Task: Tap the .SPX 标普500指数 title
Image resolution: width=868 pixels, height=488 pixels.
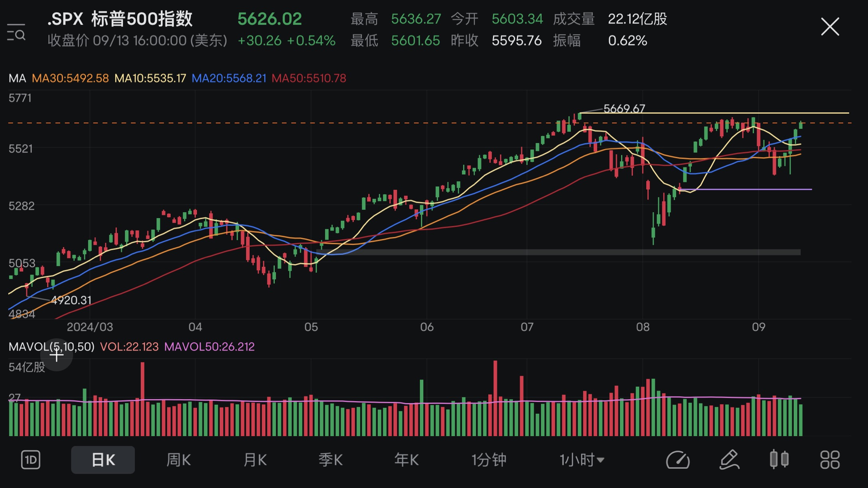Action: (x=120, y=19)
